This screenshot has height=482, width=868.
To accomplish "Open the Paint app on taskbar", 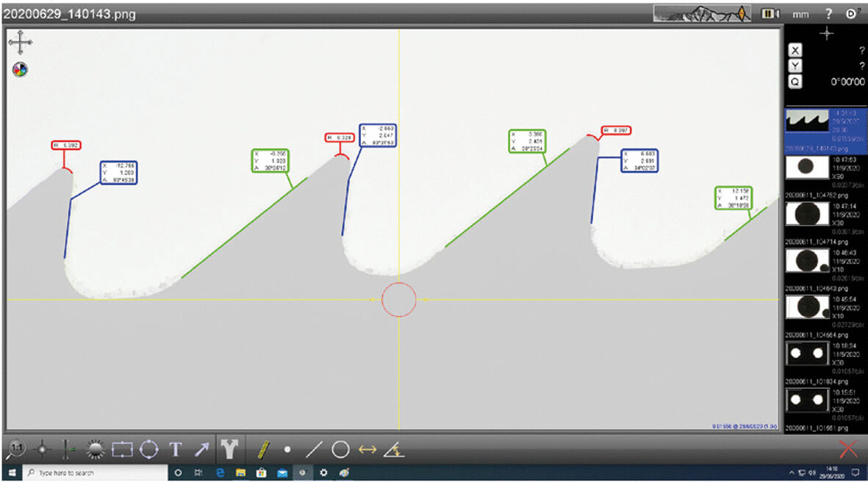I will [x=344, y=472].
